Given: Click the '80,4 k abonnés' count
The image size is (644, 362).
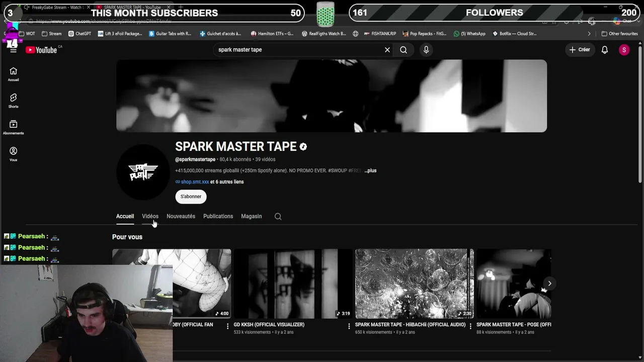Looking at the screenshot, I should (x=235, y=159).
